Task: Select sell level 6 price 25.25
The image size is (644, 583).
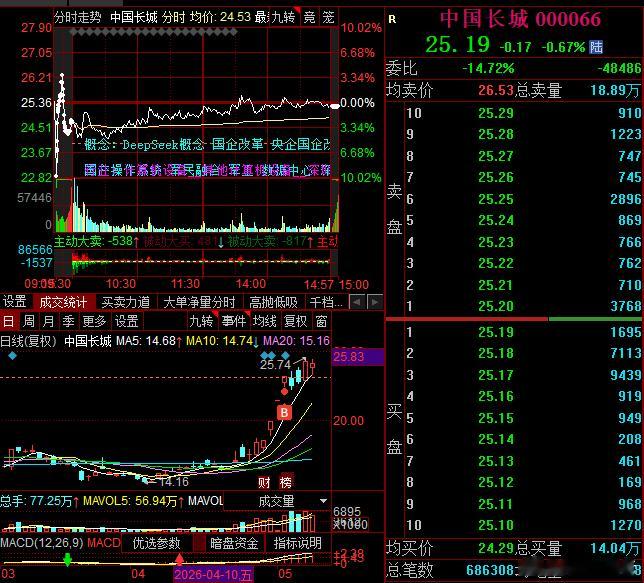Action: pyautogui.click(x=496, y=199)
